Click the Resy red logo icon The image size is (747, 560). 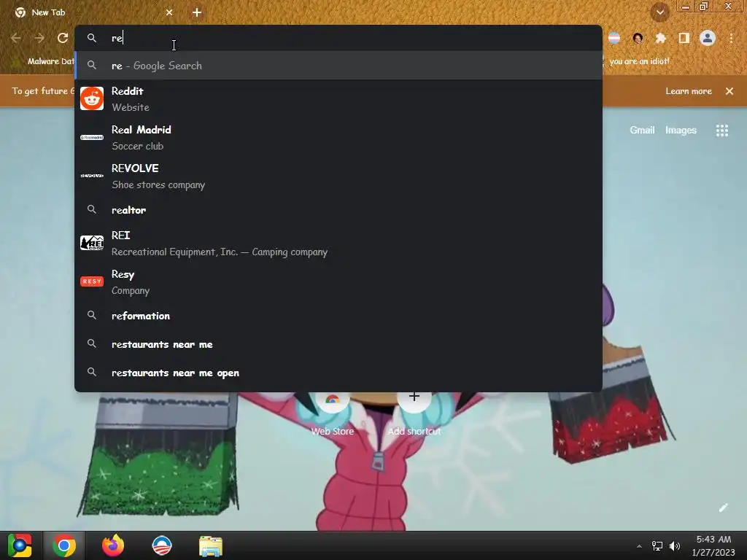pos(92,281)
